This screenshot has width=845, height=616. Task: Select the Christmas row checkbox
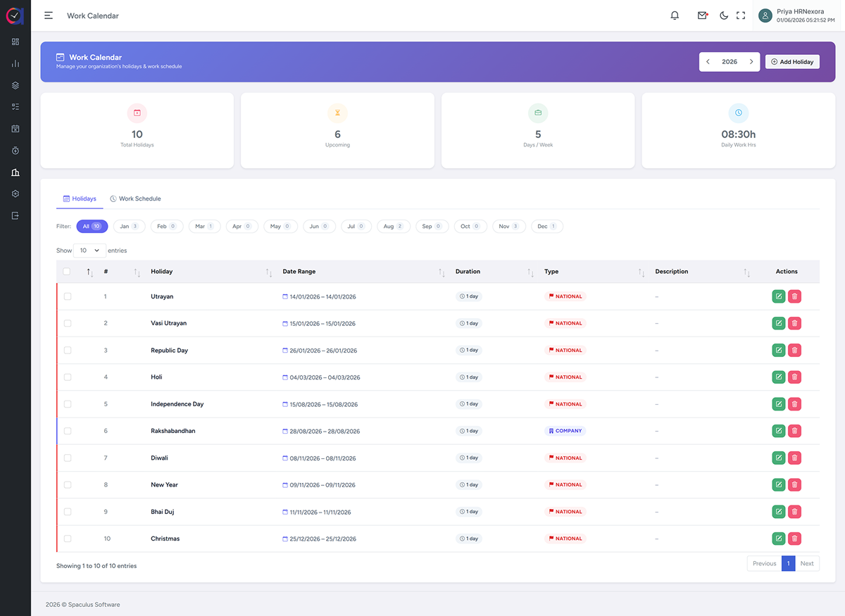(x=68, y=539)
